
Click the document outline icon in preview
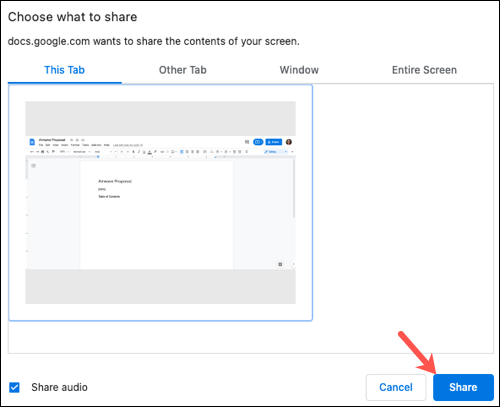click(x=33, y=166)
